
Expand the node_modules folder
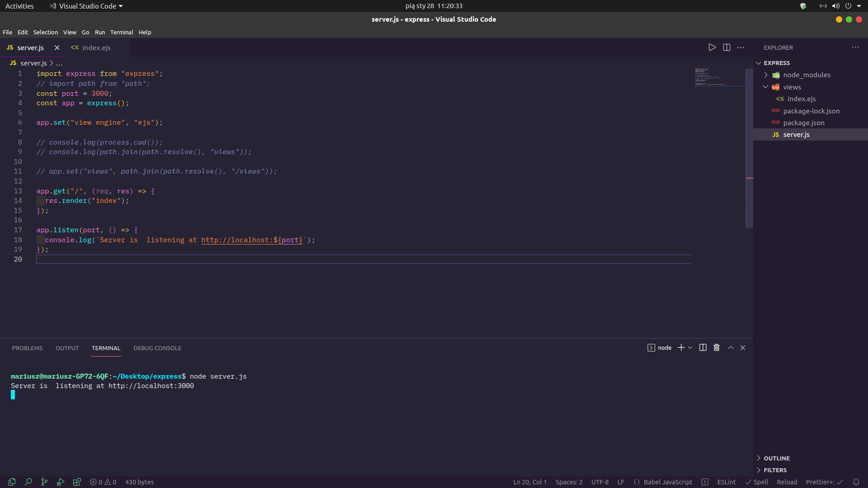coord(766,75)
